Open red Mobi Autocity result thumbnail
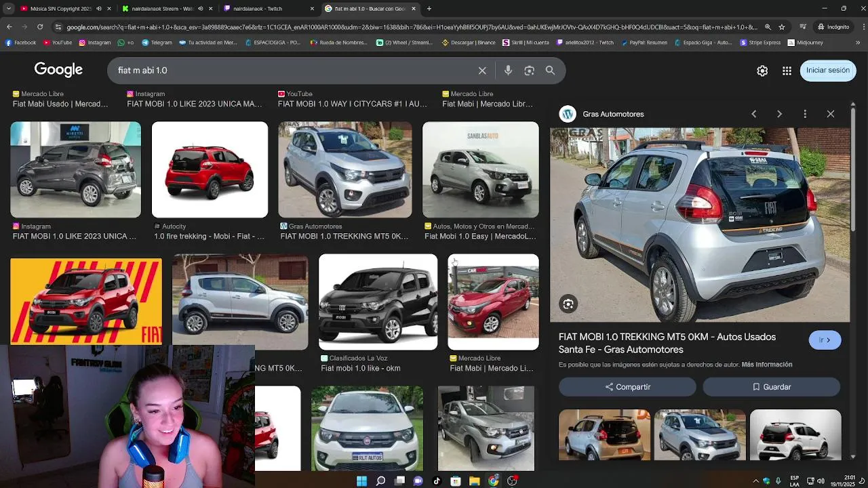This screenshot has width=868, height=488. coord(210,169)
